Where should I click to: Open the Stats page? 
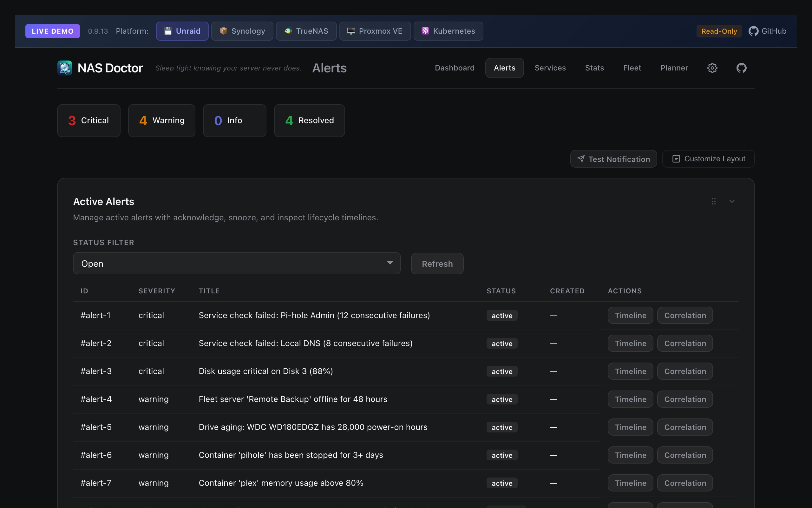[594, 68]
